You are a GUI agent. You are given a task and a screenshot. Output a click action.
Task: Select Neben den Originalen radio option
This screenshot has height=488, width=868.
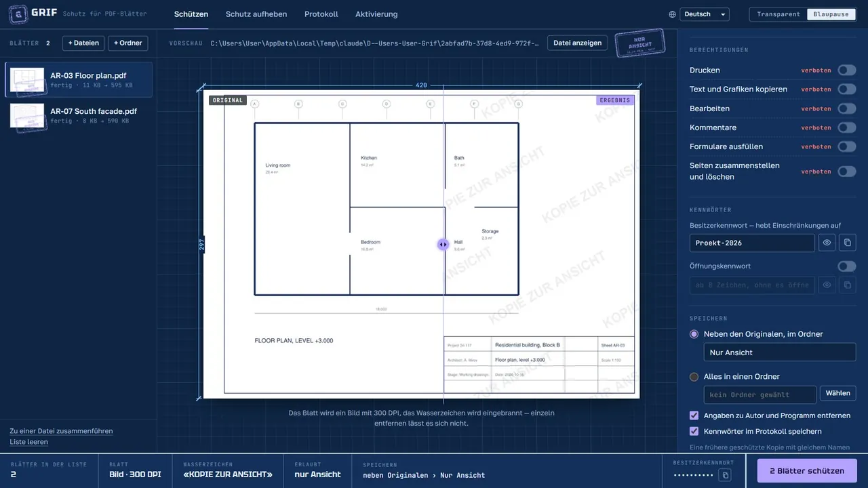pos(694,334)
